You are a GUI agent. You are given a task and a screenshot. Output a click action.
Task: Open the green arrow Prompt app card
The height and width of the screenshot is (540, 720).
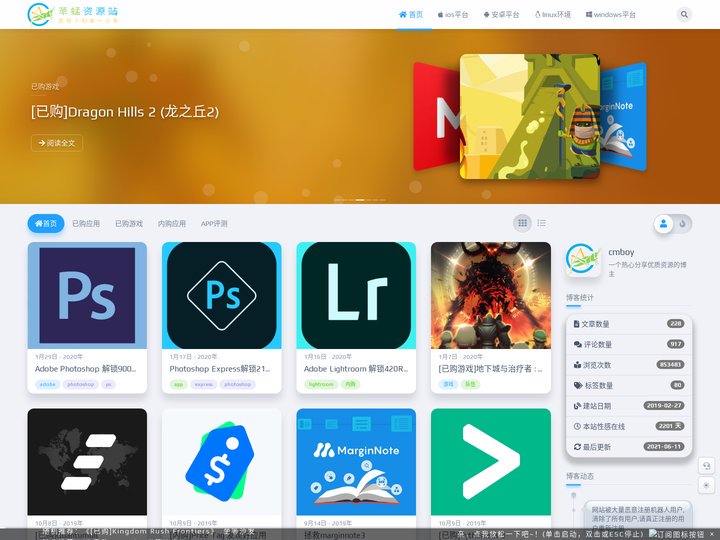coord(491,462)
